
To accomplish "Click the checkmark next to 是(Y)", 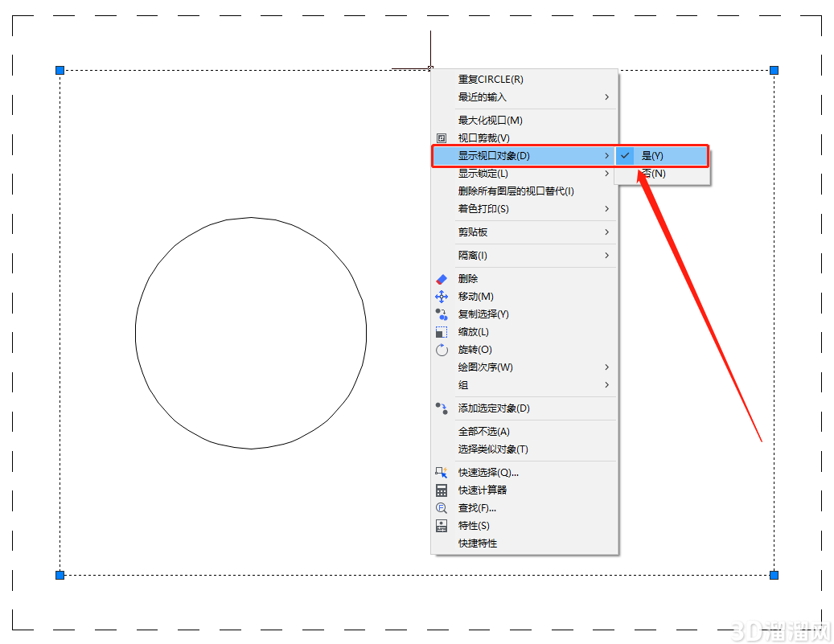I will pyautogui.click(x=625, y=156).
